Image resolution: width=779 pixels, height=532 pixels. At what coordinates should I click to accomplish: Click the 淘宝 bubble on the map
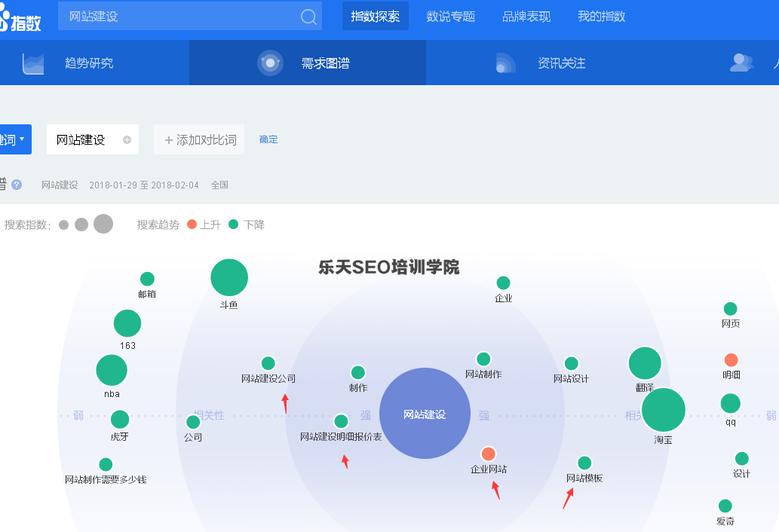click(662, 408)
